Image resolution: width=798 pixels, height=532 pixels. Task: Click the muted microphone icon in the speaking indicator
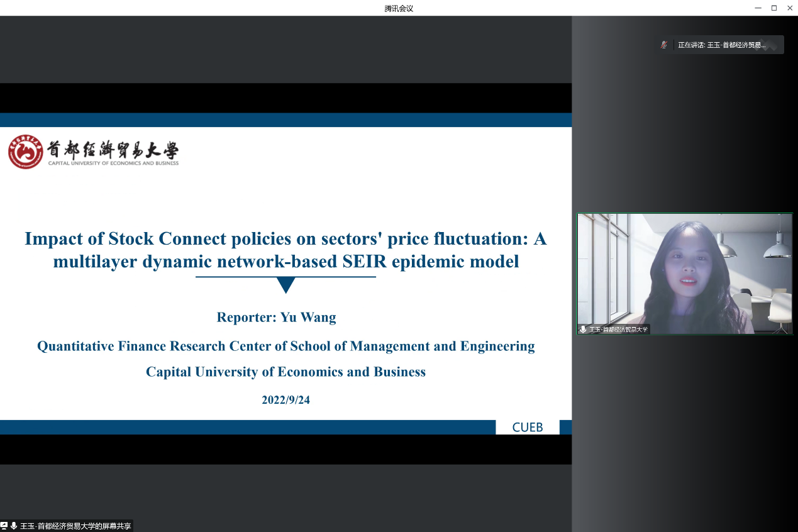pyautogui.click(x=663, y=45)
